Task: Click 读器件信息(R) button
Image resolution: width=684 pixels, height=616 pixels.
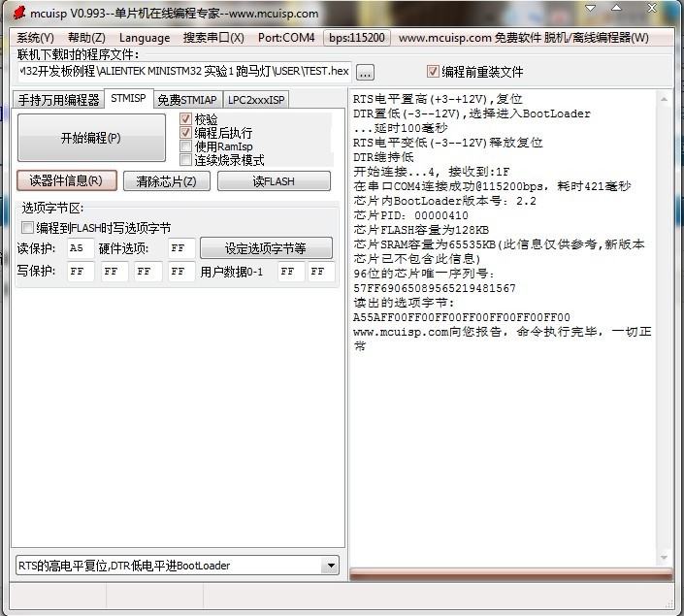Action: 67,180
